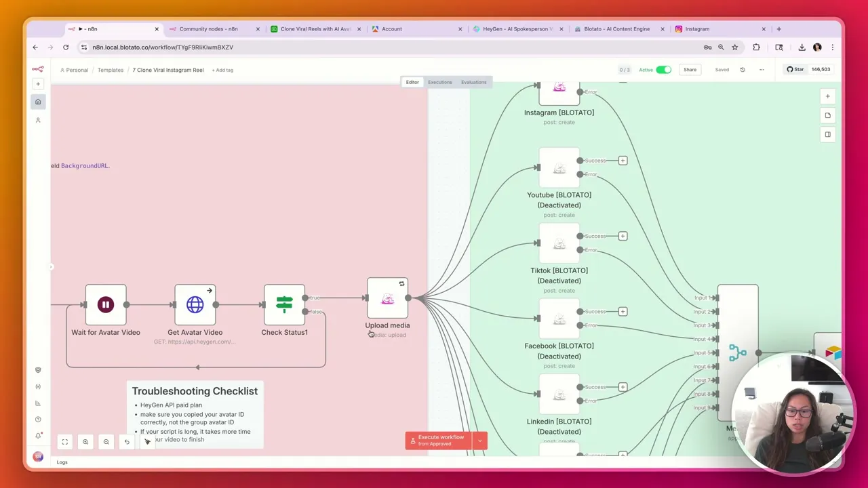Select the Tiktok [BLOTATO] deactivated node
868x488 pixels.
(559, 243)
